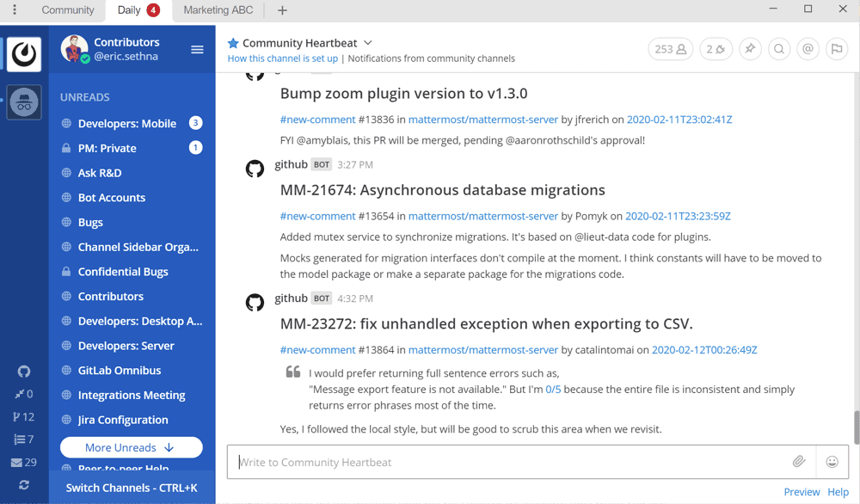
Task: Click Switch Channels - CTRL+K button
Action: tap(132, 488)
